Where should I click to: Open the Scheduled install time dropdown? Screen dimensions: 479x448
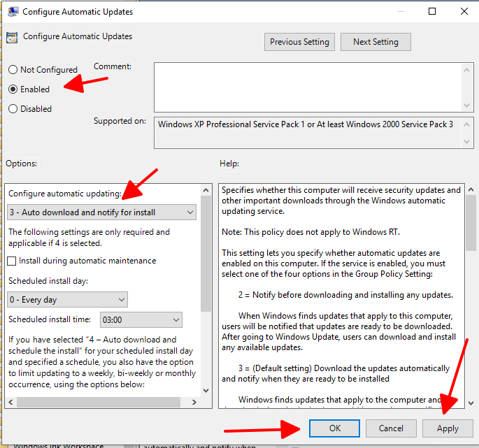[141, 320]
